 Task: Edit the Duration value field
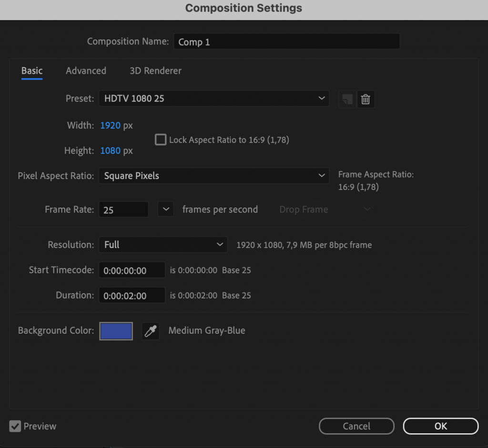132,295
